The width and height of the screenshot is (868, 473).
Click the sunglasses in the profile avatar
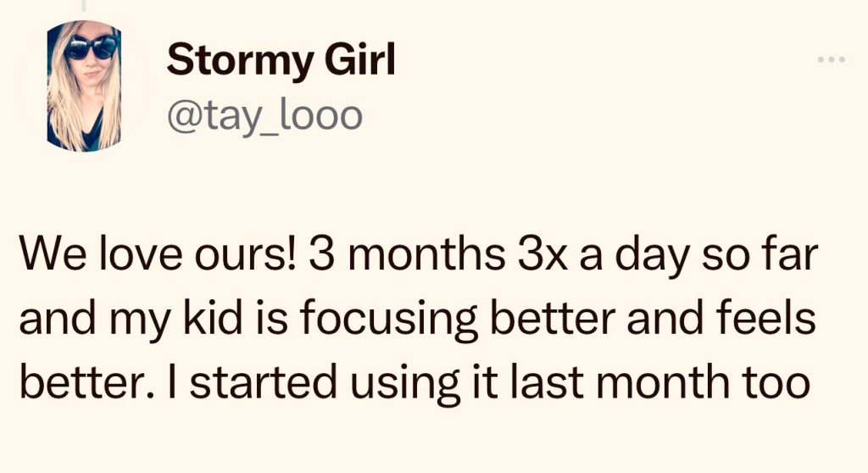[x=91, y=48]
